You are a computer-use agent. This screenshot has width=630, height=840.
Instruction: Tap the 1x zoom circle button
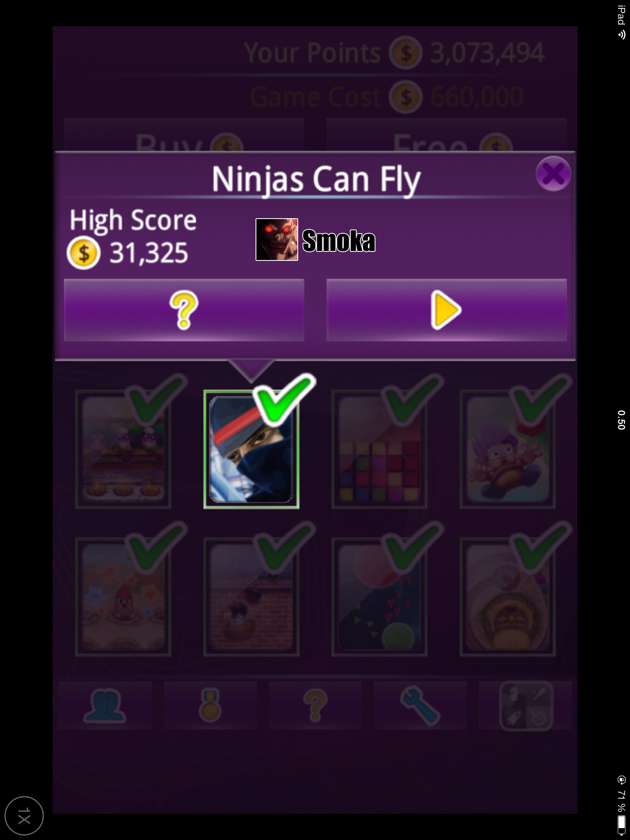24,816
